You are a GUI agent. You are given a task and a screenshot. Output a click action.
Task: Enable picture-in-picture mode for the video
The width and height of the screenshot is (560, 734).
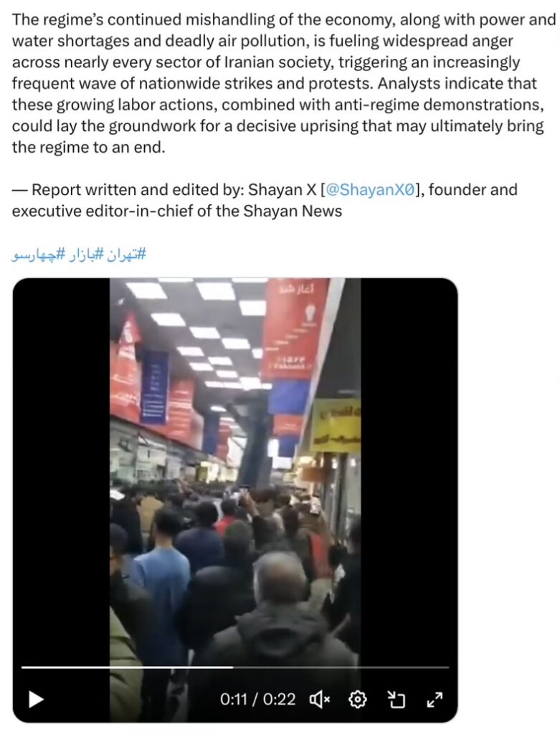[x=397, y=700]
